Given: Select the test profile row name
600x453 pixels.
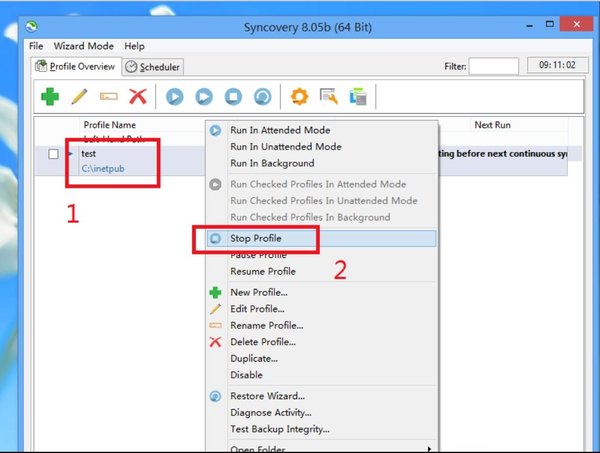Looking at the screenshot, I should point(88,154).
